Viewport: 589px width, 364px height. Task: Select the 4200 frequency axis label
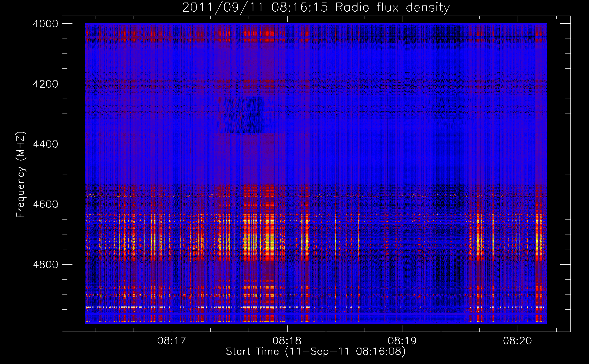click(46, 84)
